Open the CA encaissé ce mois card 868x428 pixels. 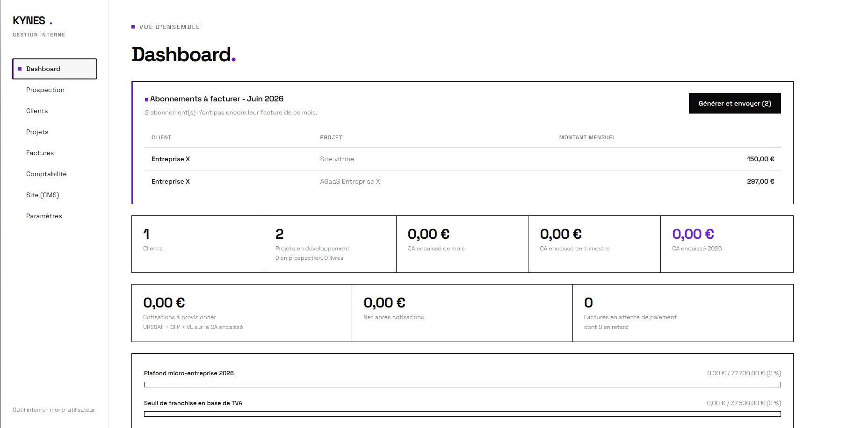click(x=462, y=244)
